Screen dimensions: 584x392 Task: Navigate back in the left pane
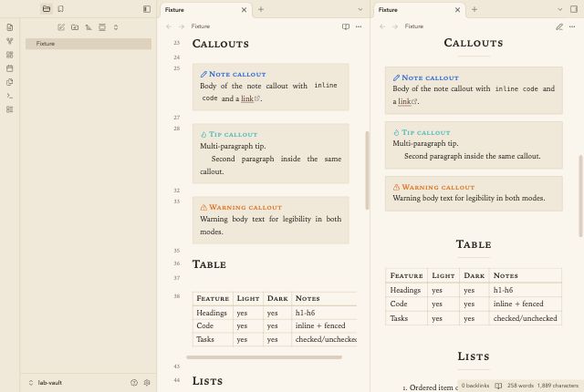point(169,26)
